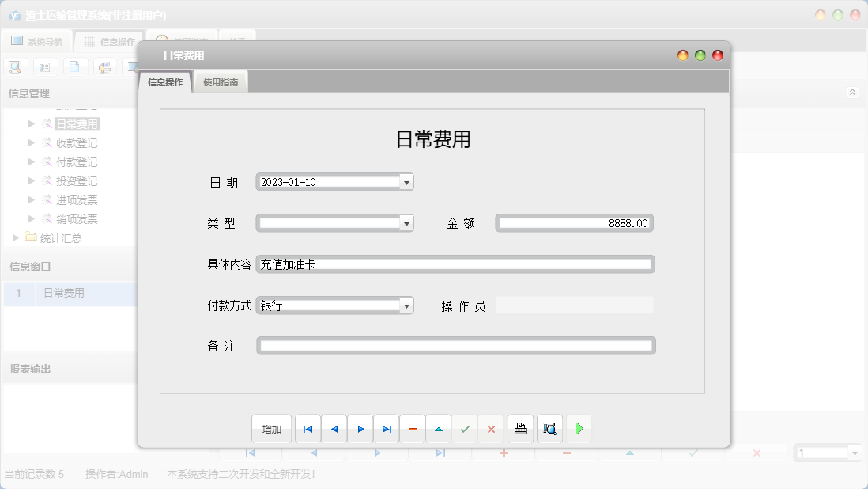Expand the 统计汇总 folder in the tree
Image resolution: width=868 pixels, height=489 pixels.
(14, 237)
